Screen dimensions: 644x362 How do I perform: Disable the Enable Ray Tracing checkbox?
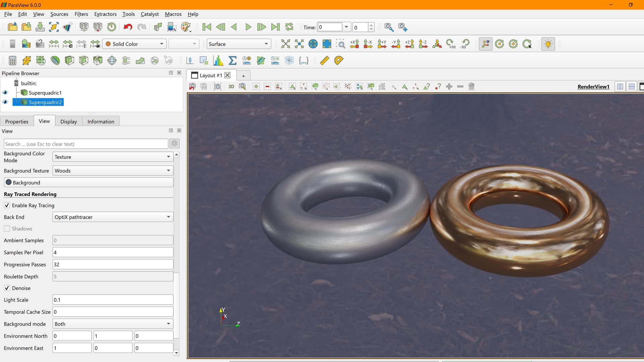(x=7, y=205)
